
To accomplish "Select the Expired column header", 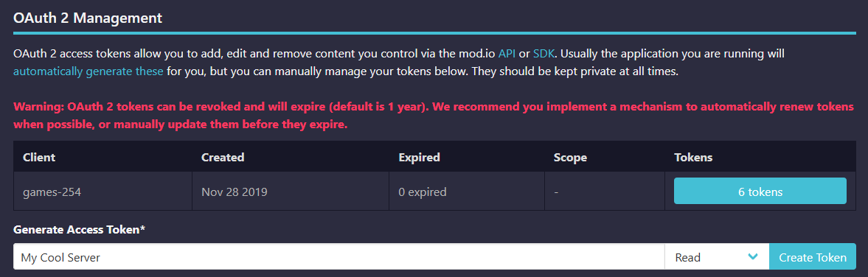I will click(x=419, y=157).
